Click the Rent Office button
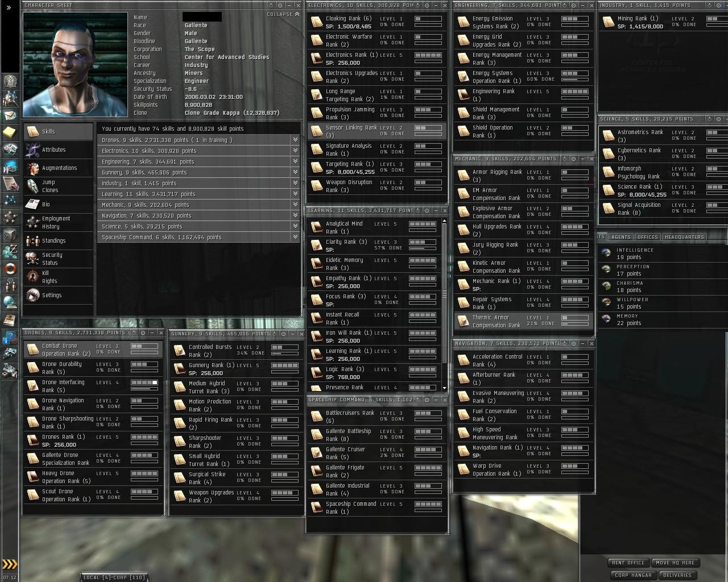Screen dimensions: 728x582 click(628, 563)
